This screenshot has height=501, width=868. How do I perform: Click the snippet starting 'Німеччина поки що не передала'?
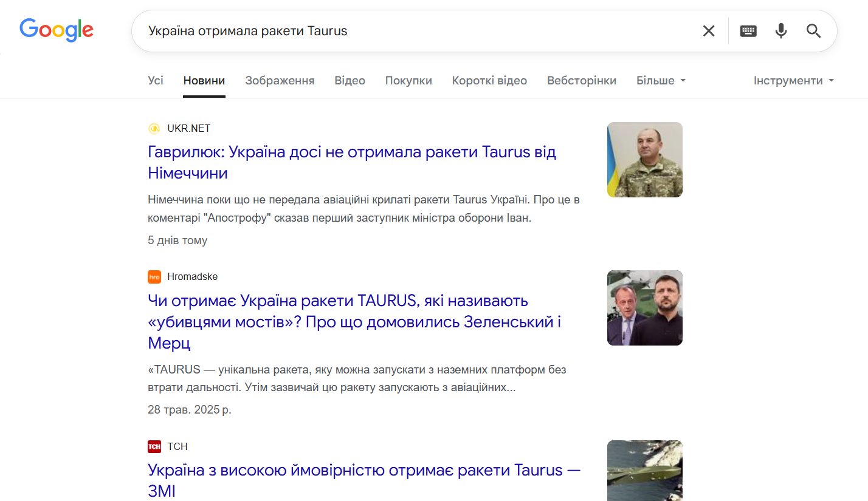tap(363, 209)
